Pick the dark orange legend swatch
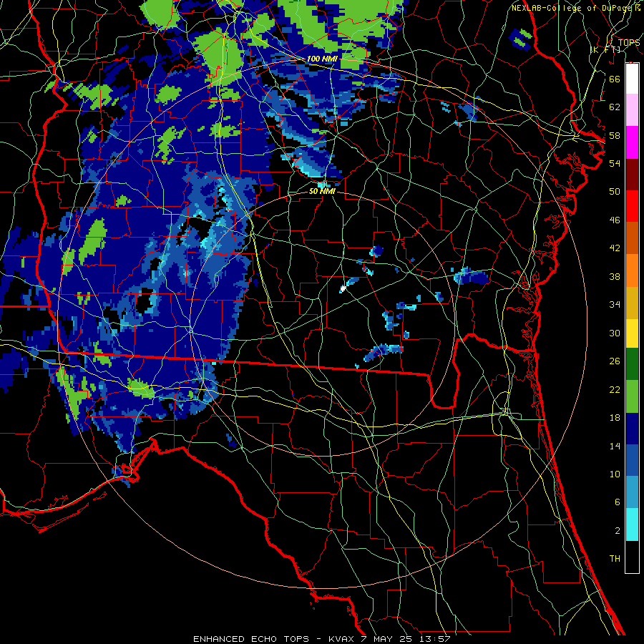 point(632,238)
